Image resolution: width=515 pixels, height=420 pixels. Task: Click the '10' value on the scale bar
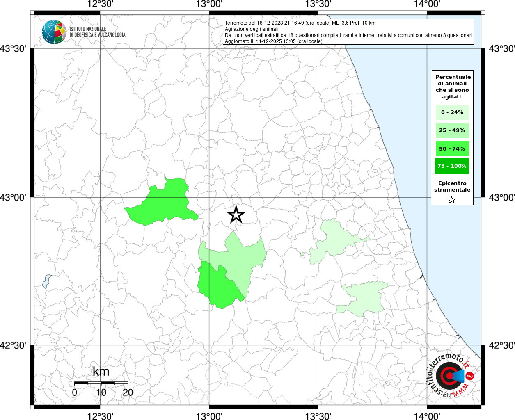pos(101,393)
